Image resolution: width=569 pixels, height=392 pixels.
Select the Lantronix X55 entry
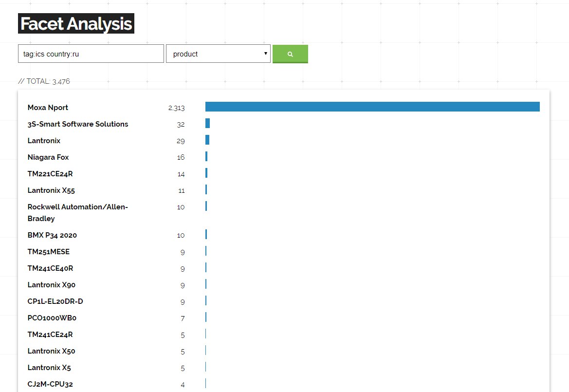[51, 190]
